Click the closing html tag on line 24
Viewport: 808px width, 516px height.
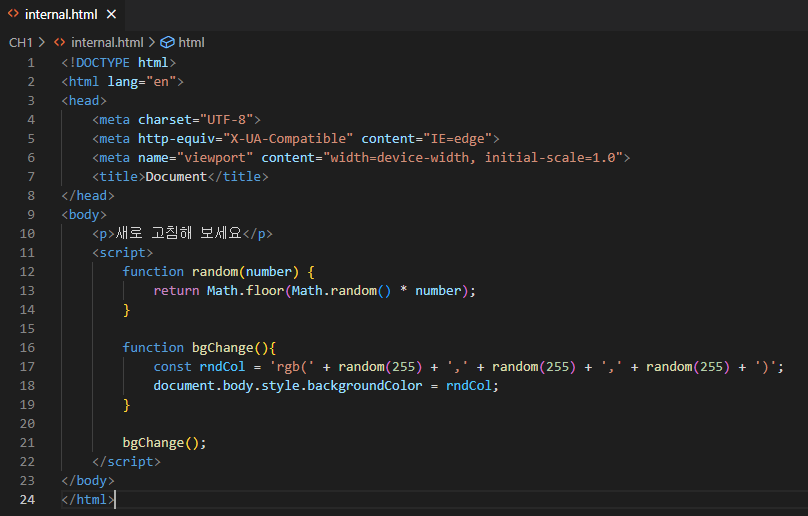[88, 500]
